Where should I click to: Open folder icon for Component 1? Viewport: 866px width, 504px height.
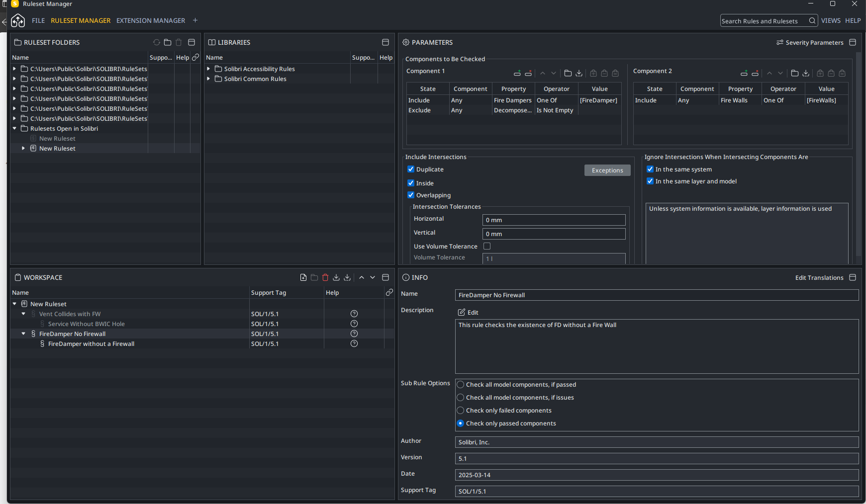568,73
